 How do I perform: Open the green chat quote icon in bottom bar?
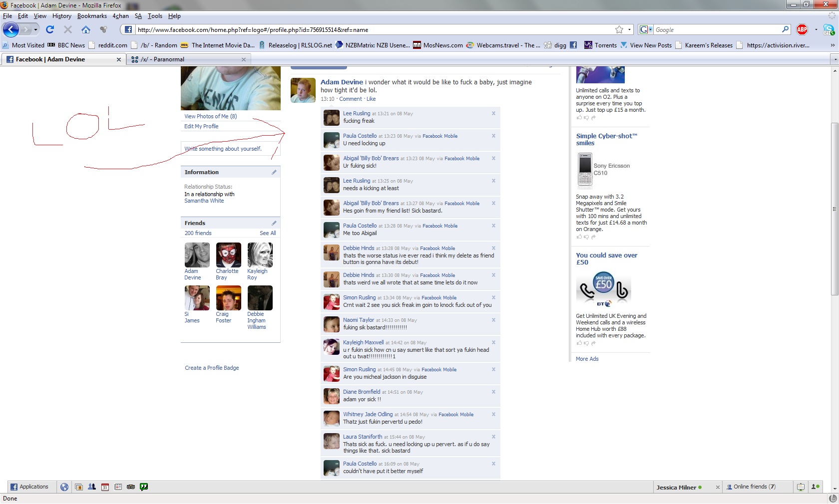point(144,487)
